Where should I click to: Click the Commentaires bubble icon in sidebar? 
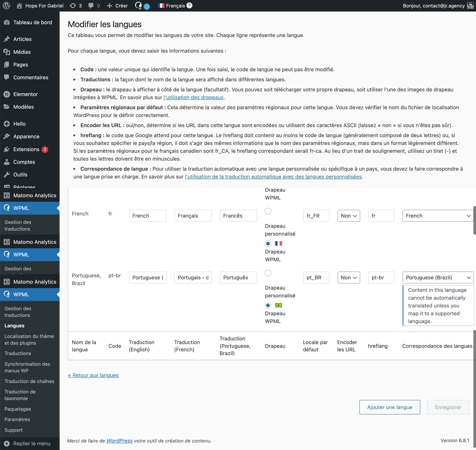(x=7, y=77)
